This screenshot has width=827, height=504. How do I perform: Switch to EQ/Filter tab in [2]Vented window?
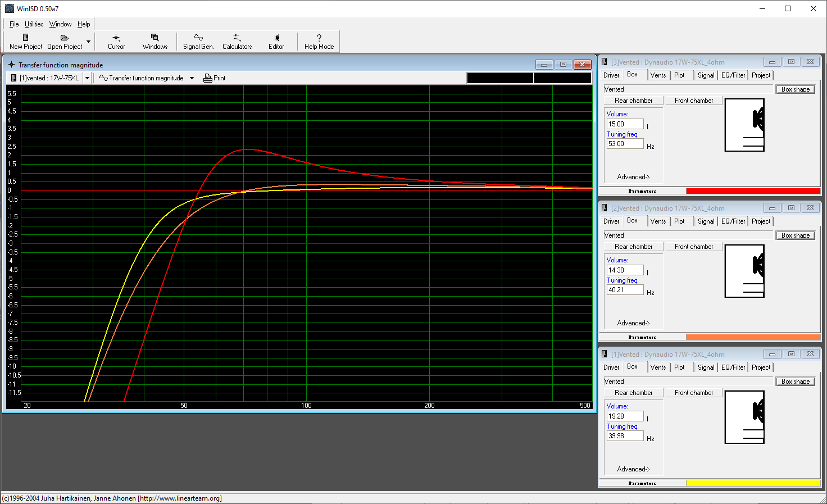click(733, 221)
